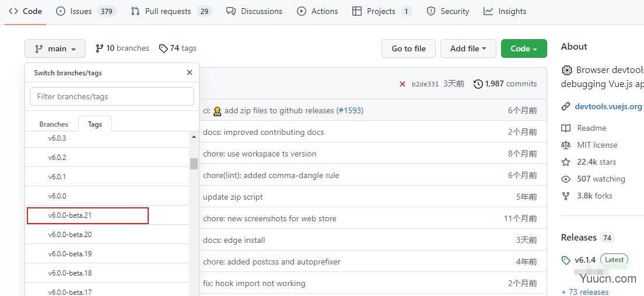644x296 pixels.
Task: Open the main branch selector dropdown
Action: pos(55,48)
